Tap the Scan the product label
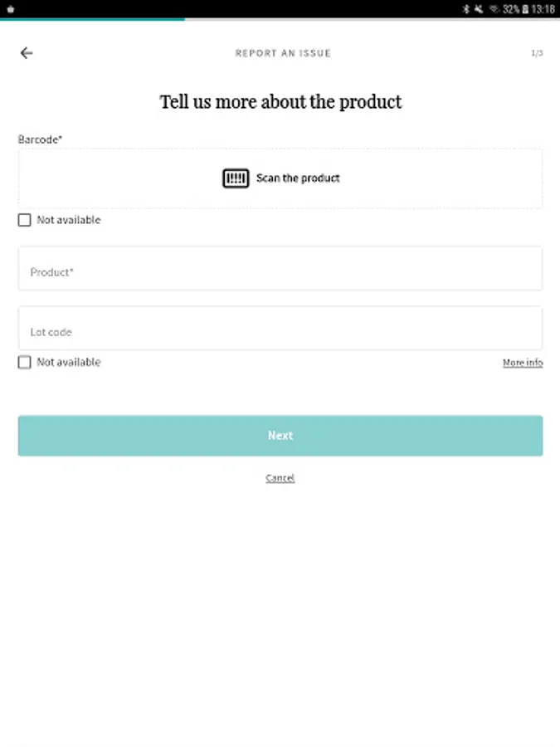This screenshot has width=560, height=747. tap(298, 178)
